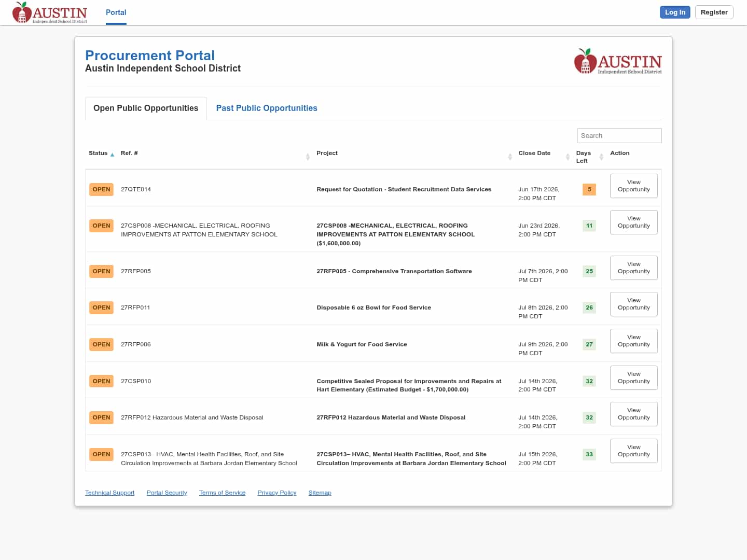The width and height of the screenshot is (747, 560).
Task: Open the Sitemap footer link
Action: pyautogui.click(x=320, y=493)
